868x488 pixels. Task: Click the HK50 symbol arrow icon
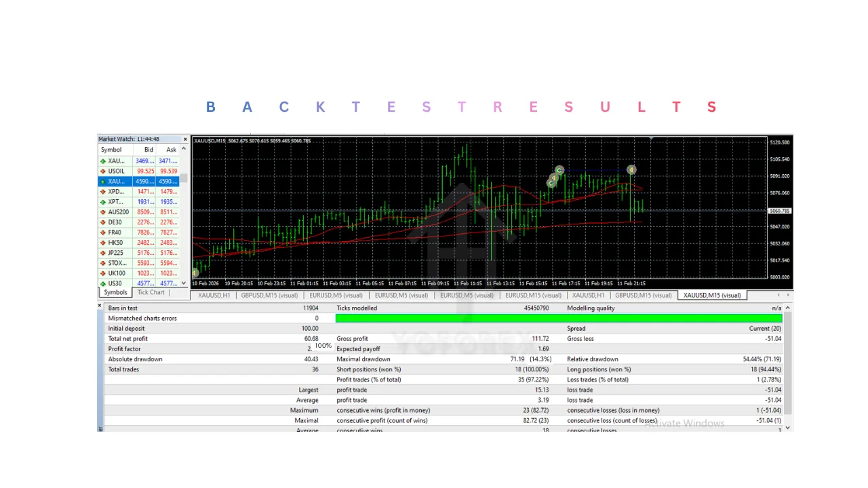[103, 243]
